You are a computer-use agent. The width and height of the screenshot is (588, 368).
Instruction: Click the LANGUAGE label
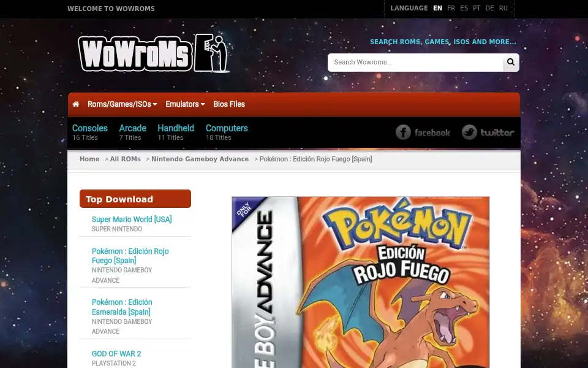(409, 8)
